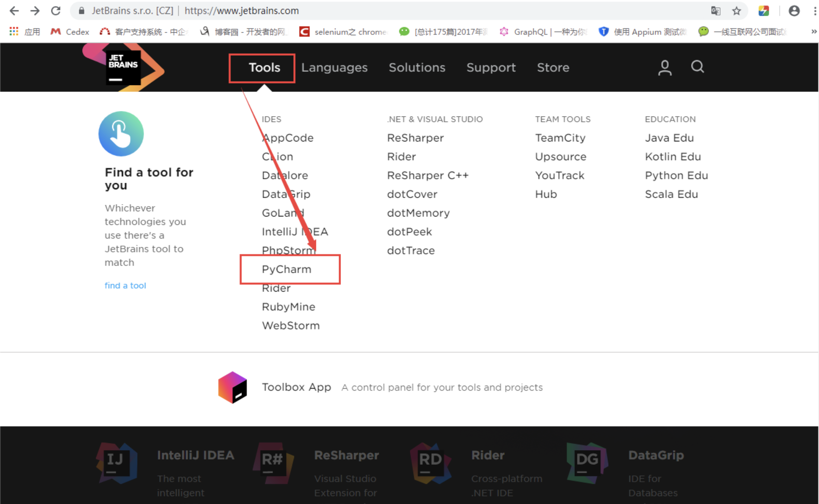Screen dimensions: 819x504
Task: Open the selenium chrome bookmark
Action: tap(343, 32)
